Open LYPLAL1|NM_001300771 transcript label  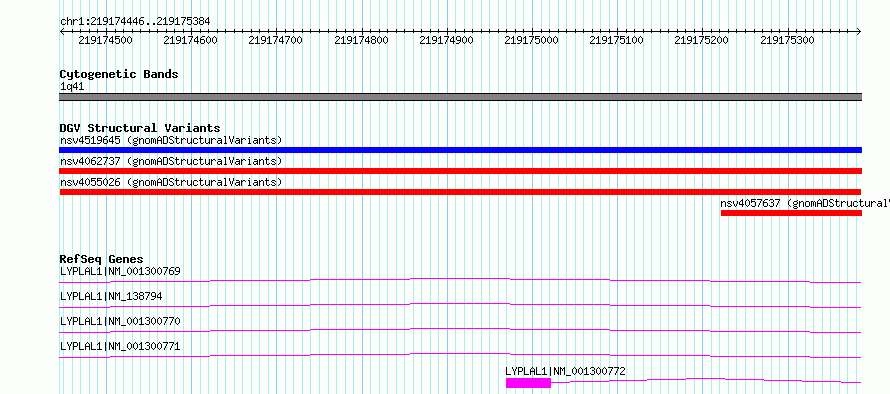(x=120, y=346)
